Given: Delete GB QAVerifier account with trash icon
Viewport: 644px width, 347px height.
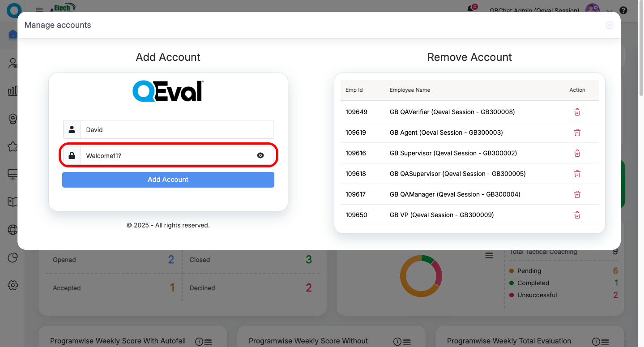Looking at the screenshot, I should (x=577, y=112).
